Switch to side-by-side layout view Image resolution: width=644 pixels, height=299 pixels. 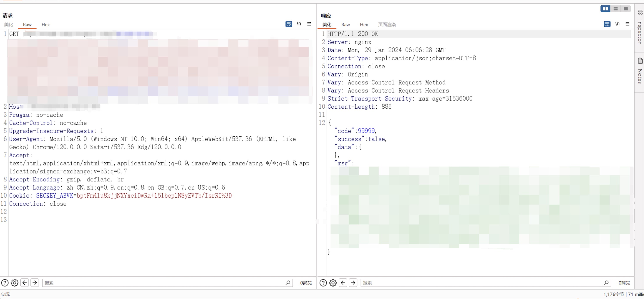(605, 9)
